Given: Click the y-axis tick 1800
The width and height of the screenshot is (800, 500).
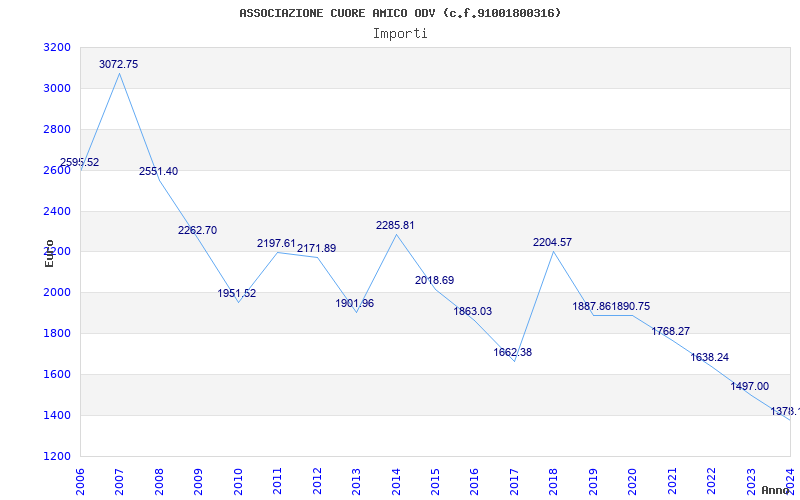Looking at the screenshot, I should coord(57,334).
